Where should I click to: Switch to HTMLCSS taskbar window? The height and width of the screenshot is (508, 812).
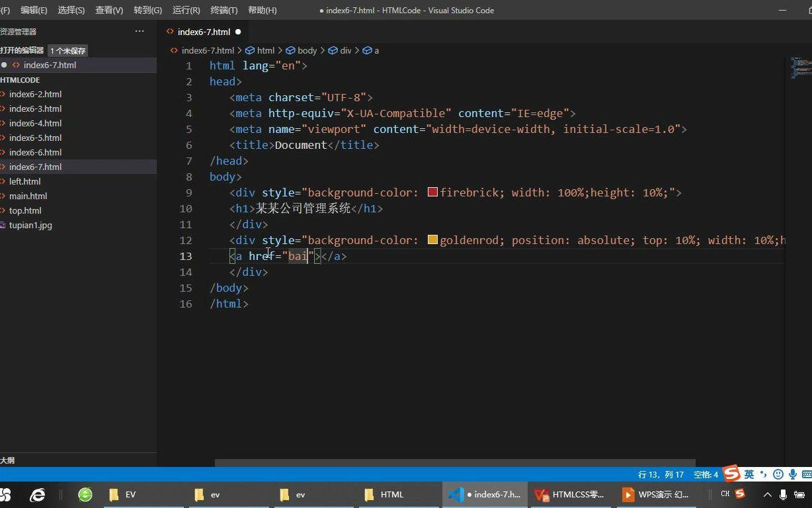tap(570, 494)
